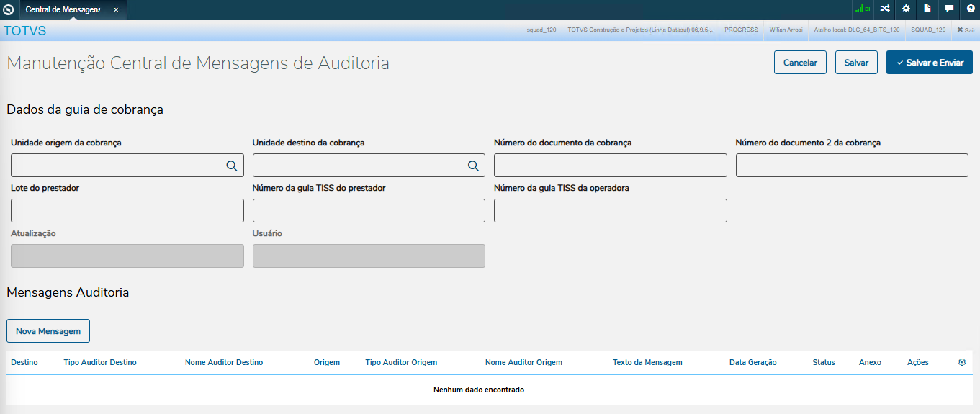Search Unidade destino da cobrança lookup
Screen dimensions: 980x414
pyautogui.click(x=473, y=166)
